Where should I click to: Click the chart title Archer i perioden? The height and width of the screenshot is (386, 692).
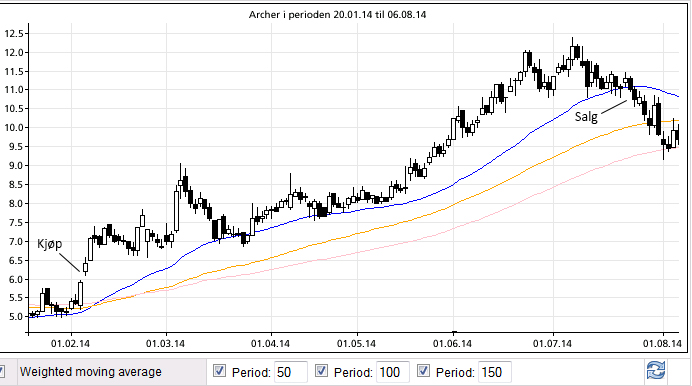pos(337,15)
